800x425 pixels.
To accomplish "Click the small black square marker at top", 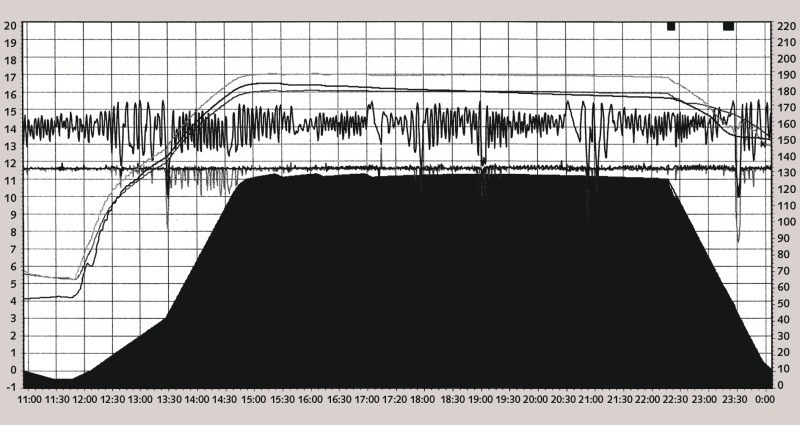I will (671, 26).
